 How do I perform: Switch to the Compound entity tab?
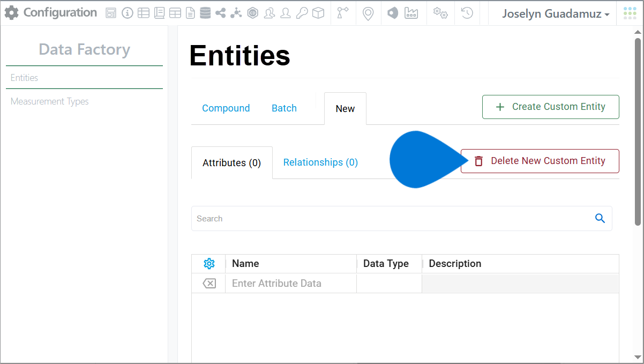coord(226,108)
